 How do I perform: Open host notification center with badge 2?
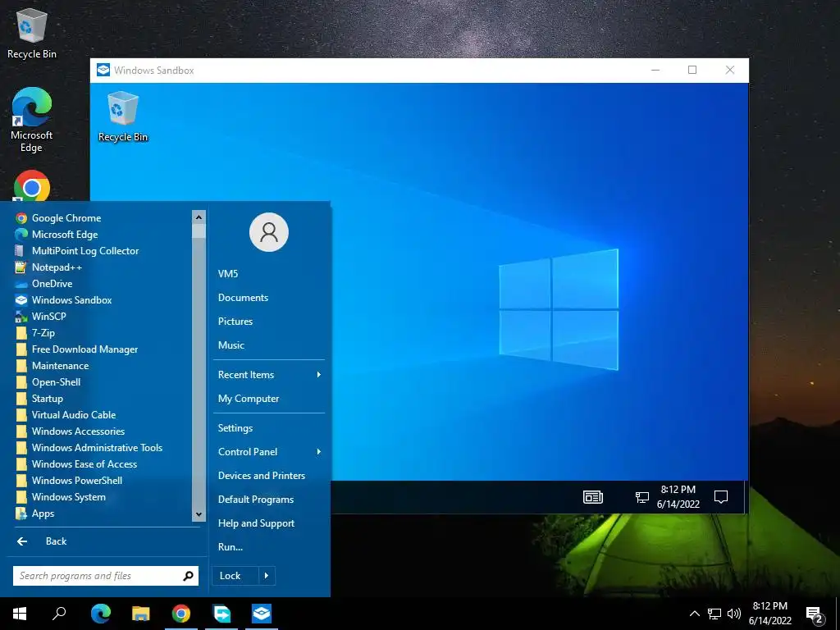point(815,615)
